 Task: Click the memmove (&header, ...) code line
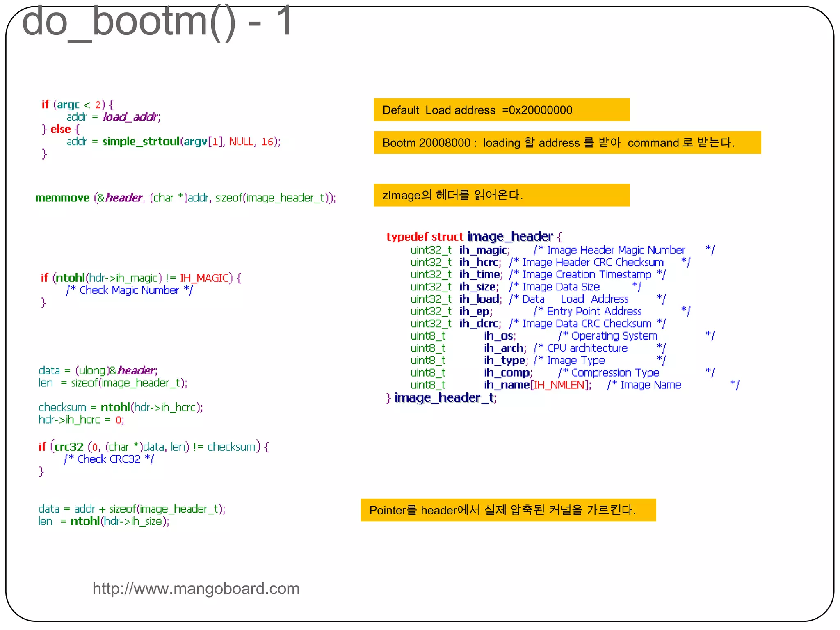click(186, 198)
